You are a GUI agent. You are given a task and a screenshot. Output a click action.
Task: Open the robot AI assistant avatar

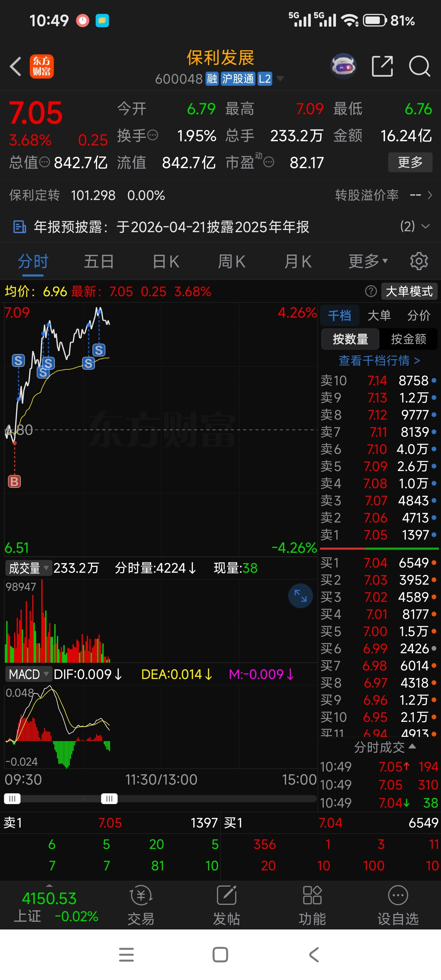pyautogui.click(x=344, y=66)
